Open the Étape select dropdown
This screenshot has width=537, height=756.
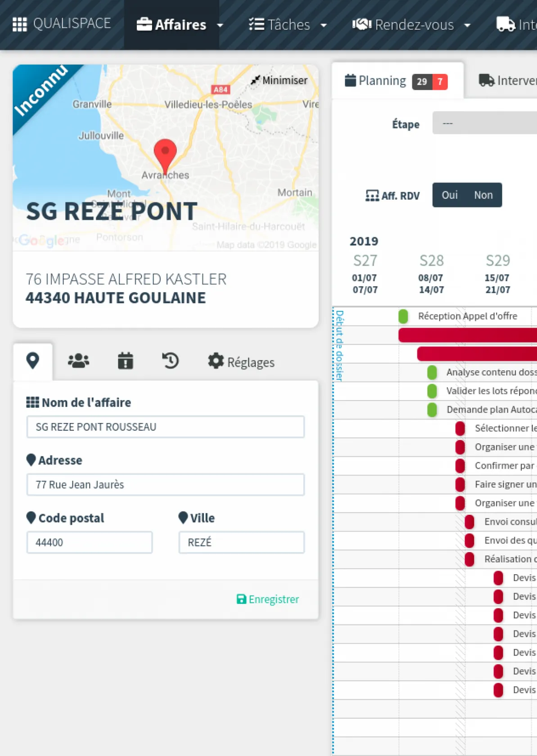click(484, 123)
